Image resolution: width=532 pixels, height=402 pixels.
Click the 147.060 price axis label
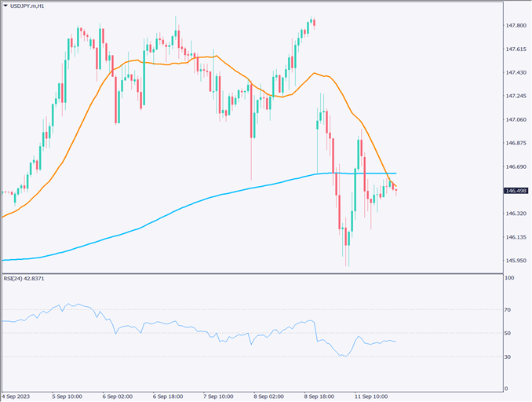(516, 119)
